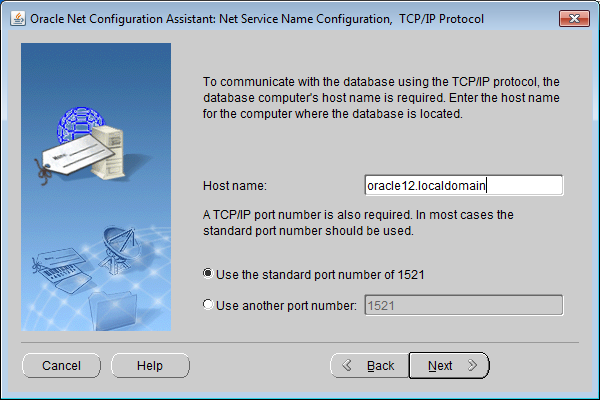Click the Host name label
The image size is (600, 400).
click(x=235, y=186)
